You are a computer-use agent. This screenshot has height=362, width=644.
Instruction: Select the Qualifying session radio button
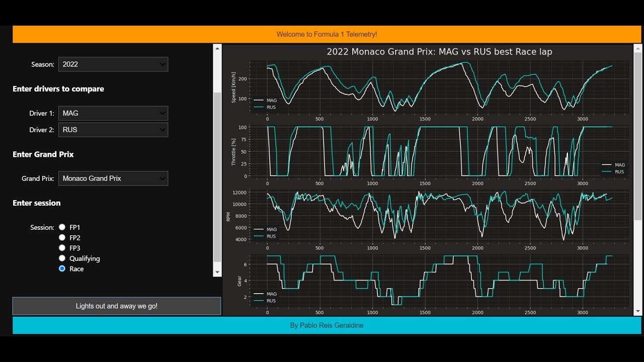pyautogui.click(x=62, y=258)
